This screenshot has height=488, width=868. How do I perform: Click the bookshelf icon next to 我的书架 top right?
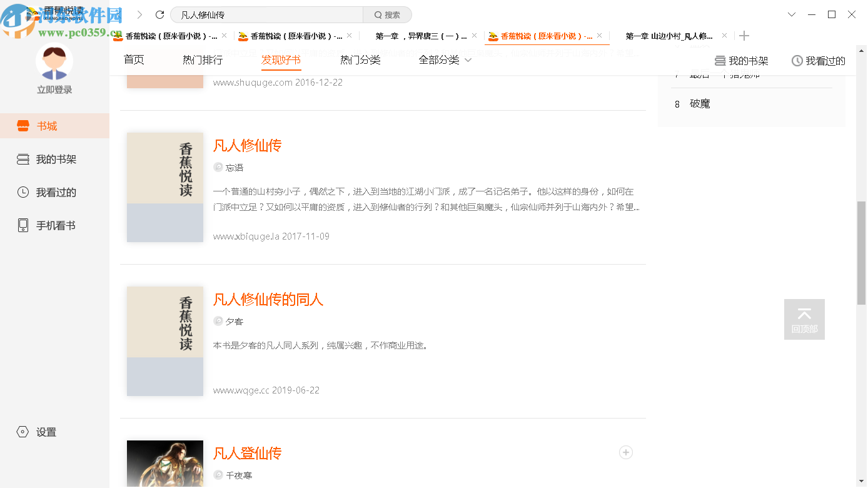[720, 59]
